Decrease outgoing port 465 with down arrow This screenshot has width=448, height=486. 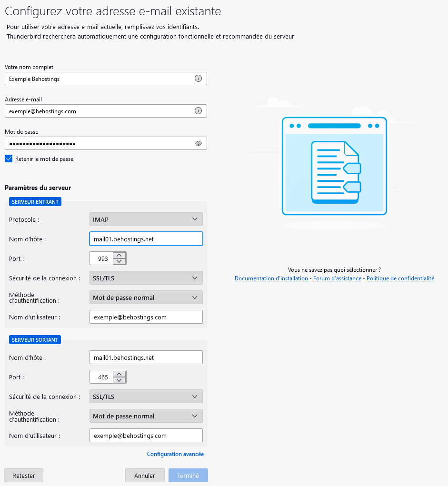[x=119, y=380]
